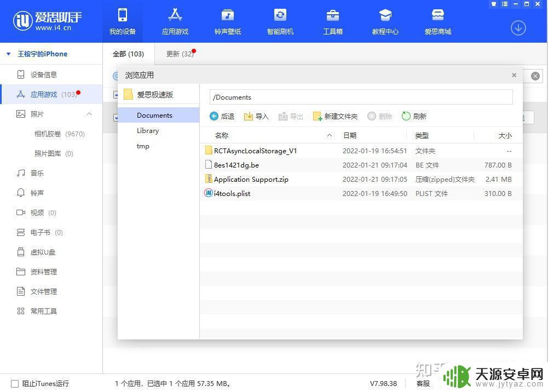The image size is (548, 392).
Task: Open the 教程中心 tutorials
Action: 385,22
